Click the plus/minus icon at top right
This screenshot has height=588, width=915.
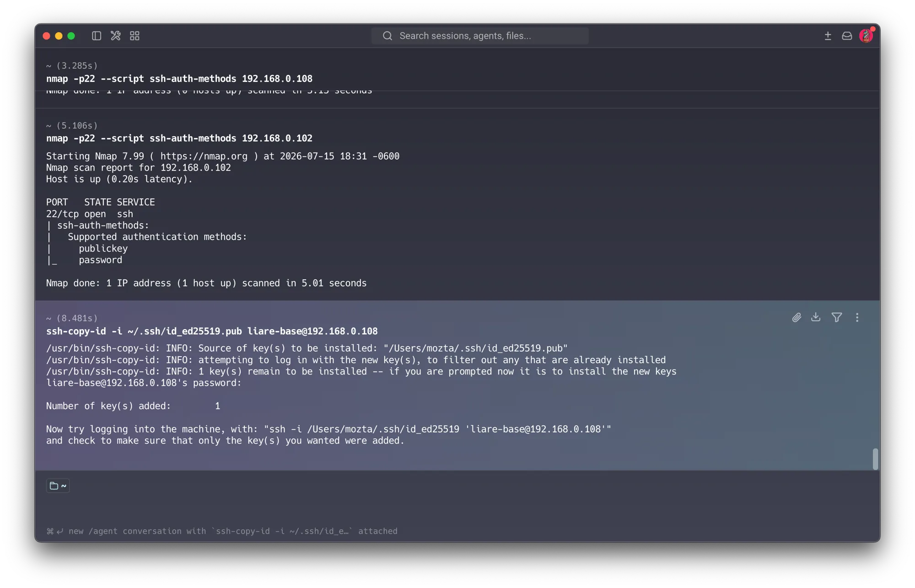[828, 36]
